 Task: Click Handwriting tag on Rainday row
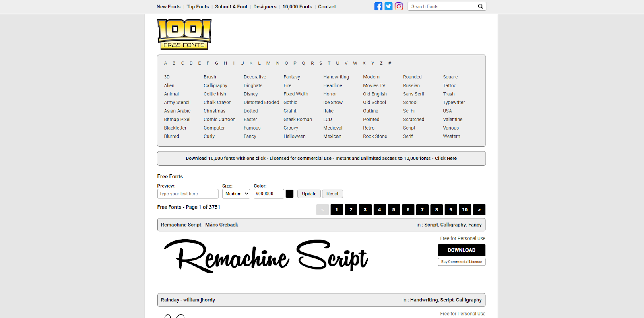(424, 300)
